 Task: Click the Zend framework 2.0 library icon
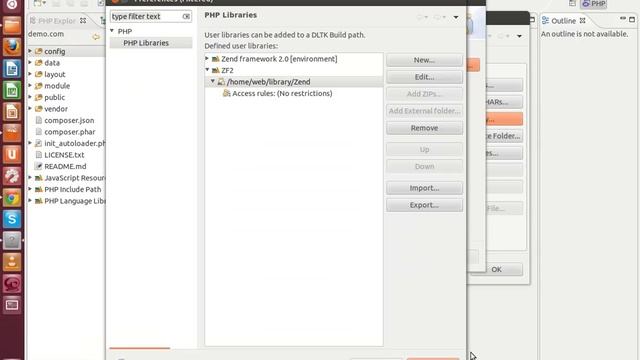click(216, 59)
